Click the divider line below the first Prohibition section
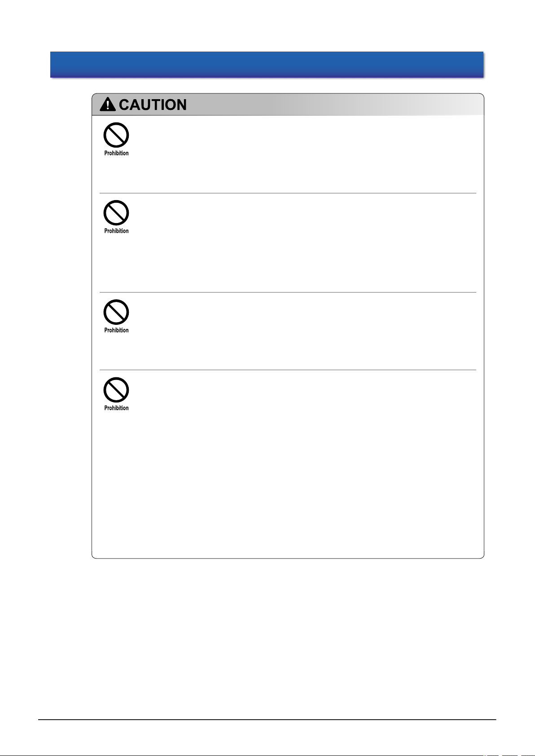 288,193
